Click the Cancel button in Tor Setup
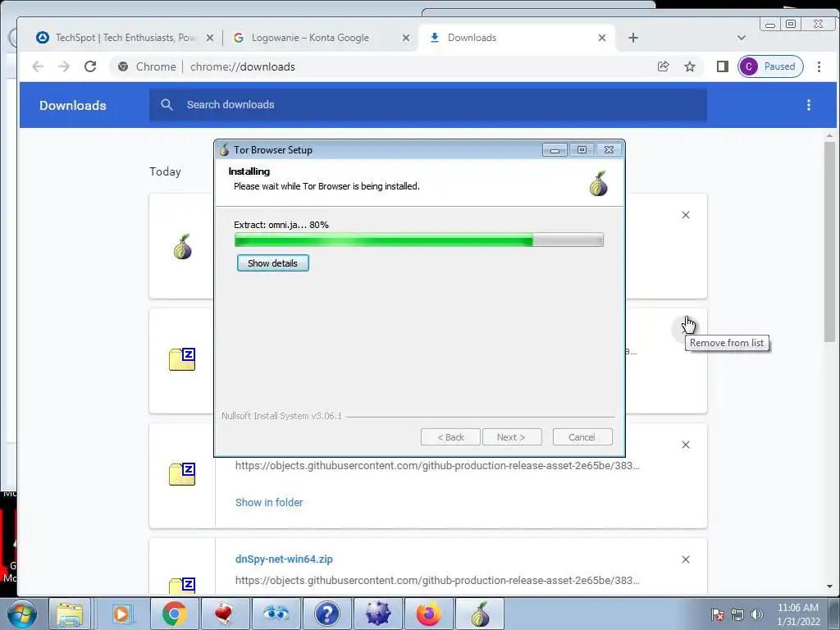 582,437
